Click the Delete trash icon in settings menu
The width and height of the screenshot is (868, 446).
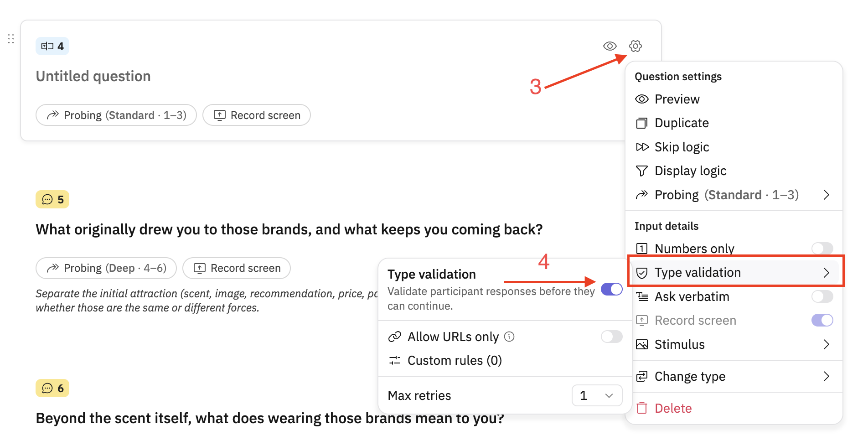(x=642, y=408)
